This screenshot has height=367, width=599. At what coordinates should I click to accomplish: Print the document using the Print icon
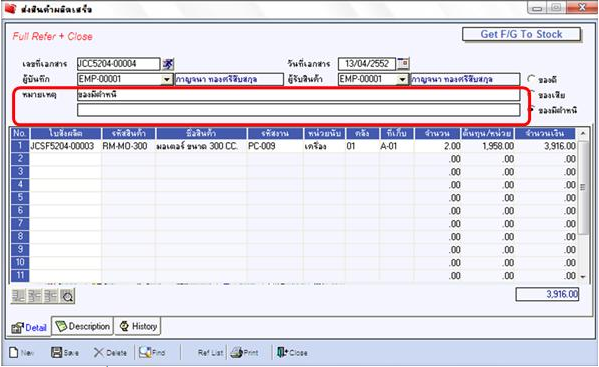237,352
